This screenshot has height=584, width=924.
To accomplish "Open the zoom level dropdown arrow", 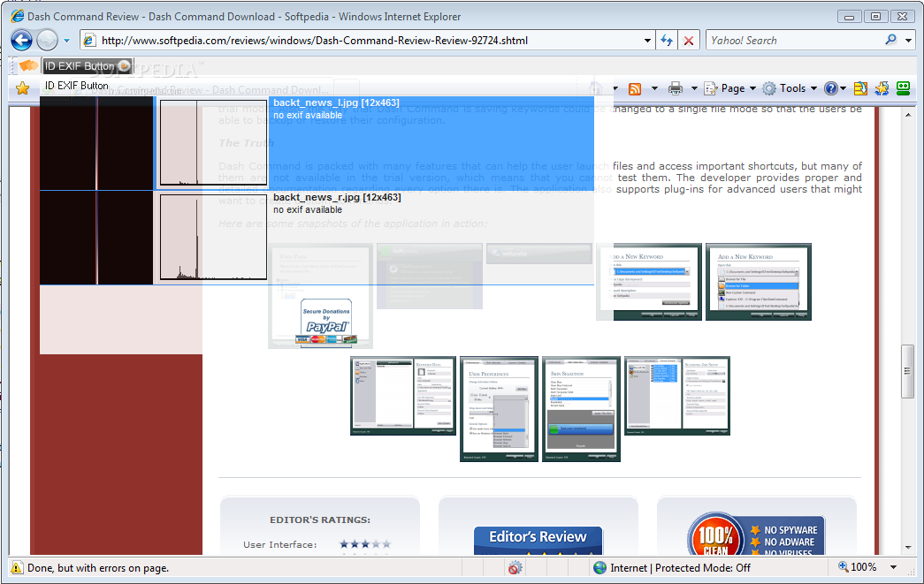I will [x=893, y=567].
